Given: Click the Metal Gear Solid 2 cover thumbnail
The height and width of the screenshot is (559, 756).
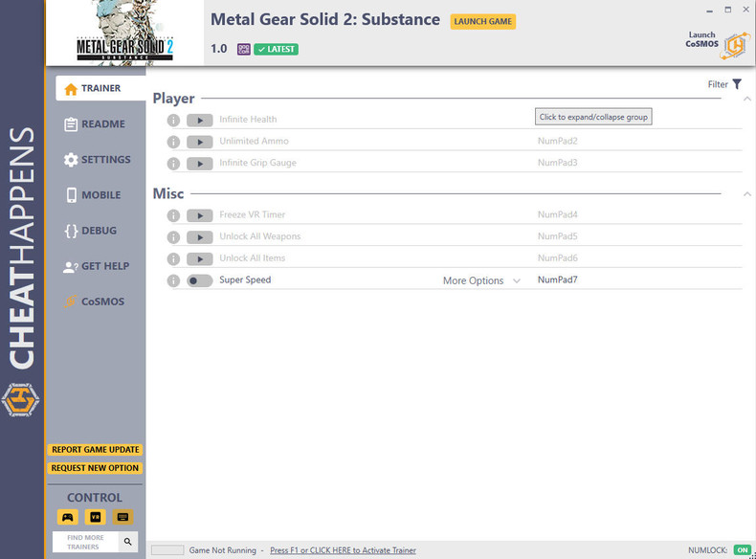Looking at the screenshot, I should [124, 33].
